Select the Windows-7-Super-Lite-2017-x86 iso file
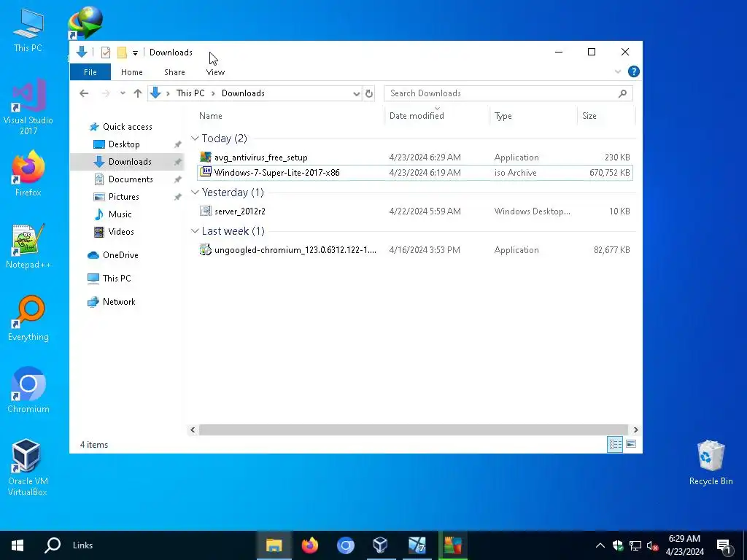Screen dimensions: 747x560 click(414, 172)
